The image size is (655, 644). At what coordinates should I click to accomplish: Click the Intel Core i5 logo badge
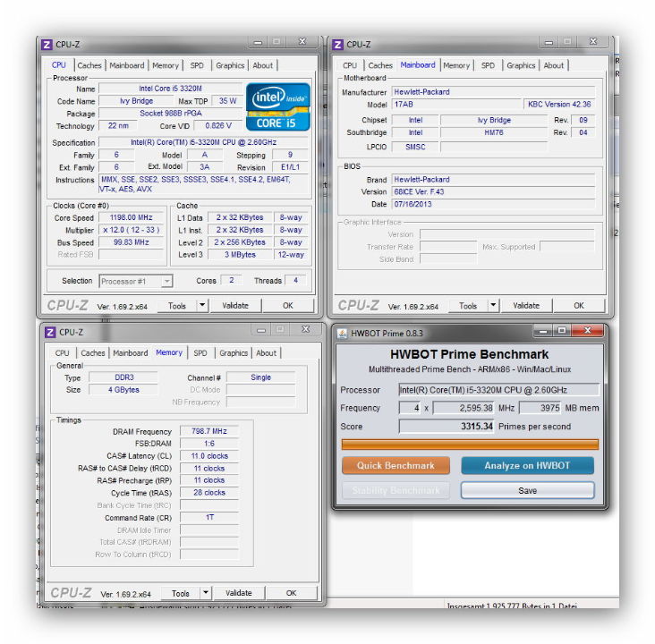pyautogui.click(x=277, y=107)
